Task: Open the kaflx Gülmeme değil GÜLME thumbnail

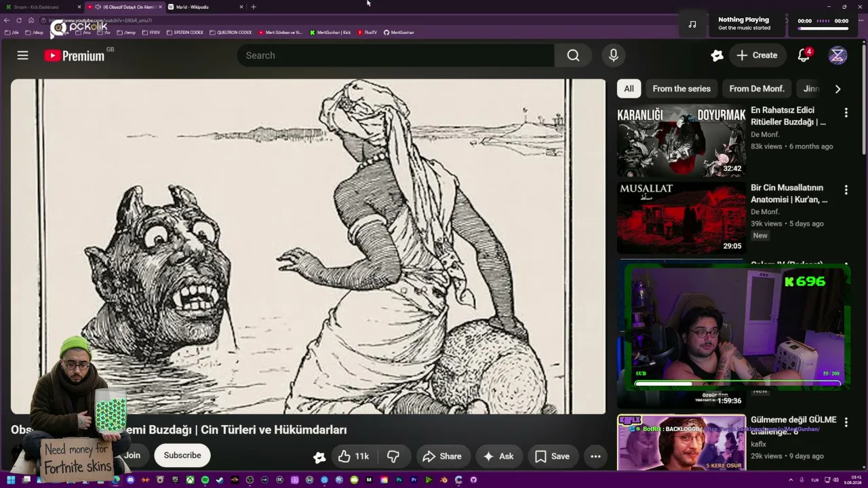Action: pyautogui.click(x=682, y=442)
